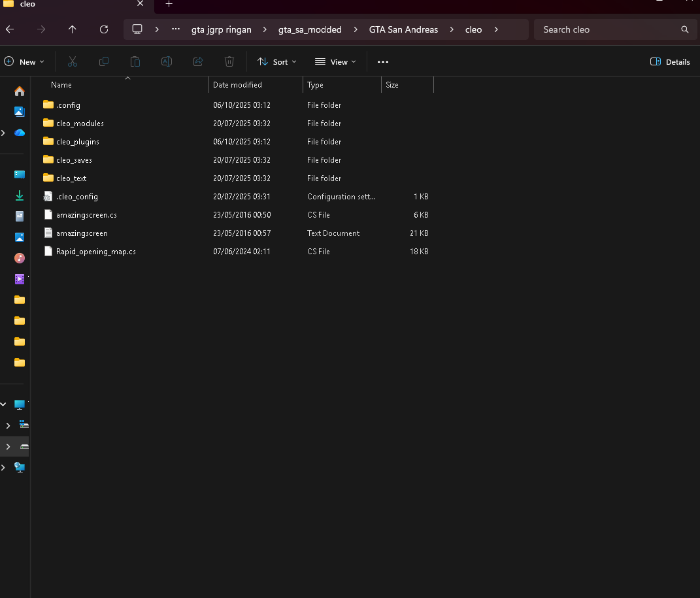Screen dimensions: 700x598
Task: Add a new File Explorer tab
Action: [x=169, y=4]
